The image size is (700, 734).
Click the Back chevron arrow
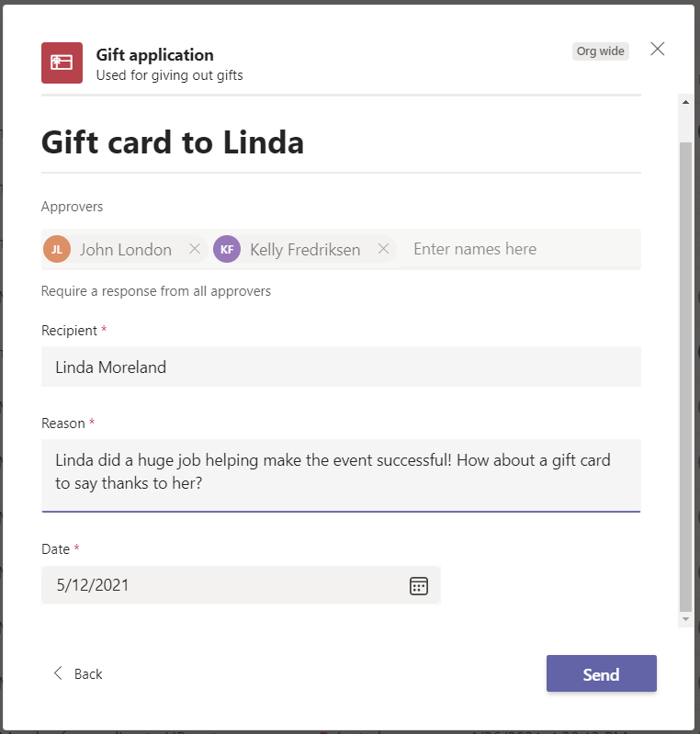tap(58, 673)
